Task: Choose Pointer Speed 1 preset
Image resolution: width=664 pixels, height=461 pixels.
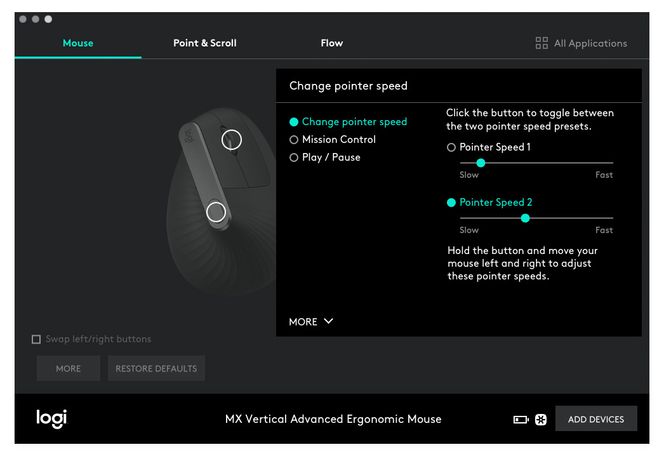Action: coord(489,147)
